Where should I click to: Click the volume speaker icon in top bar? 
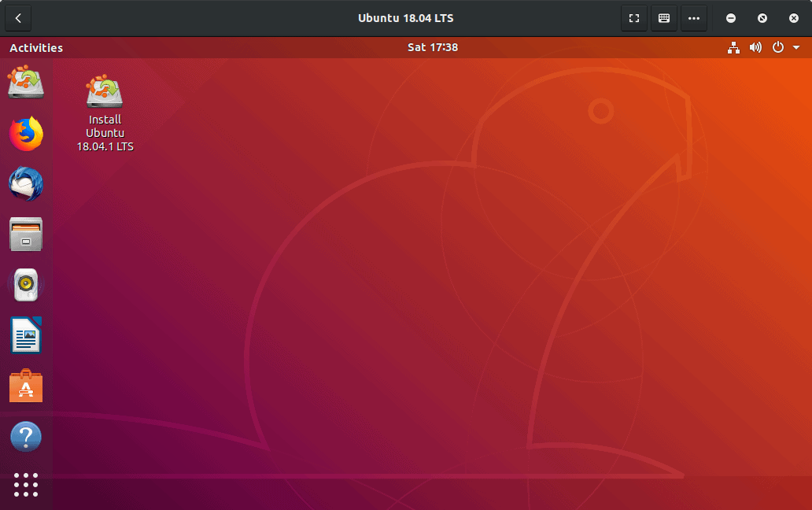(755, 47)
